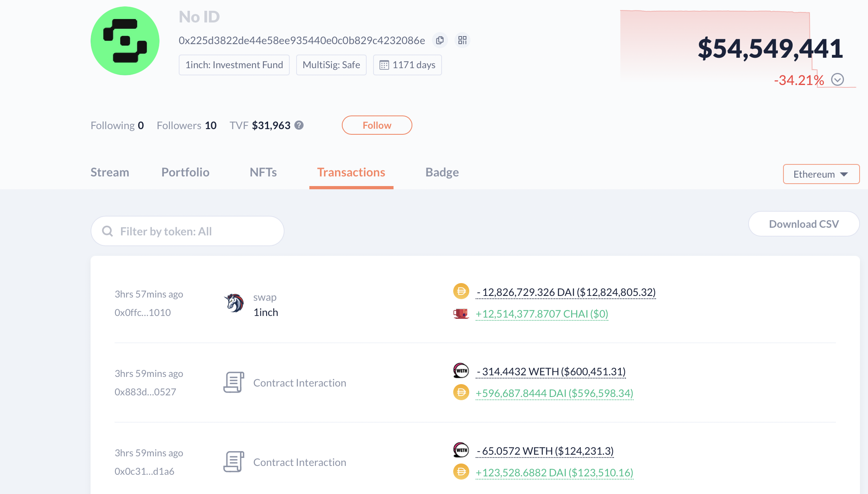This screenshot has height=494, width=868.
Task: Switch to the Portfolio tab
Action: point(185,172)
